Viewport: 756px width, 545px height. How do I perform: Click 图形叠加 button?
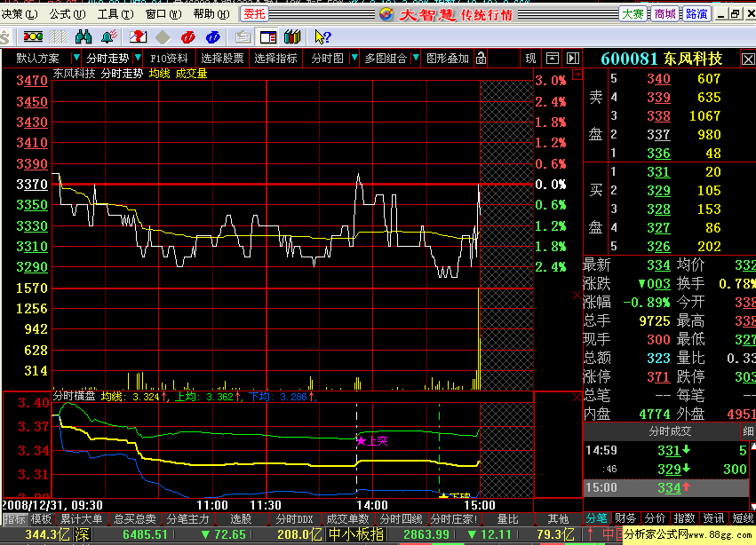[448, 59]
